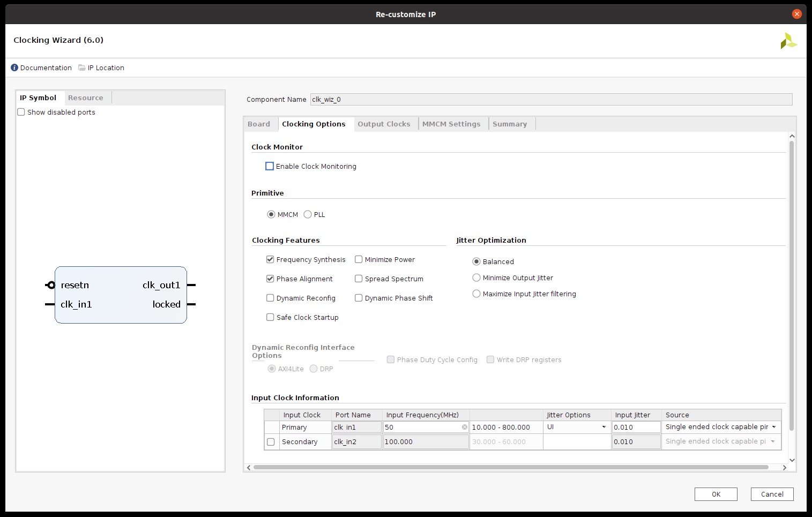The width and height of the screenshot is (812, 517).
Task: Check Spread Spectrum option
Action: pyautogui.click(x=359, y=279)
